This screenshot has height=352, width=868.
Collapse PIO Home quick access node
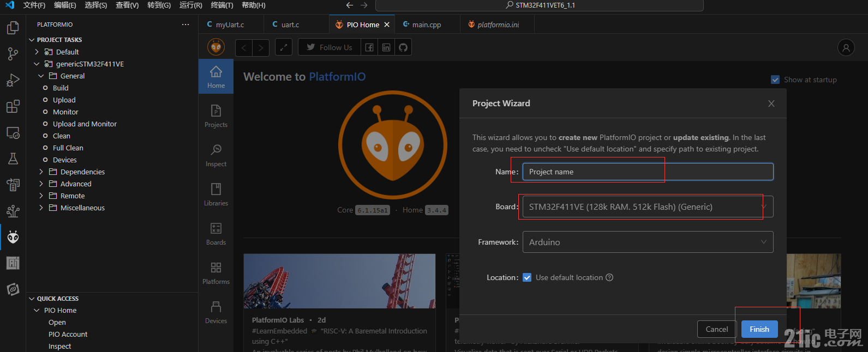[x=37, y=310]
